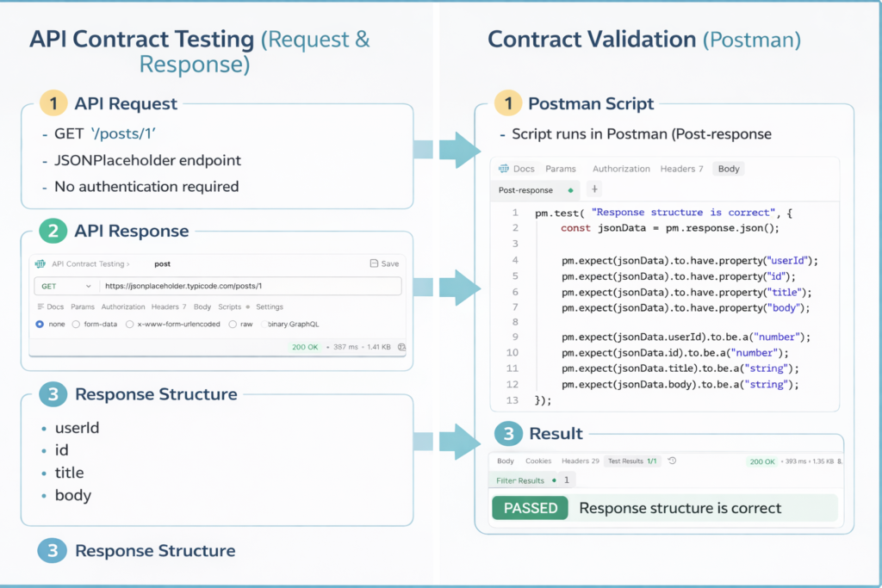Click the green dot next to Filter Results

(x=553, y=480)
